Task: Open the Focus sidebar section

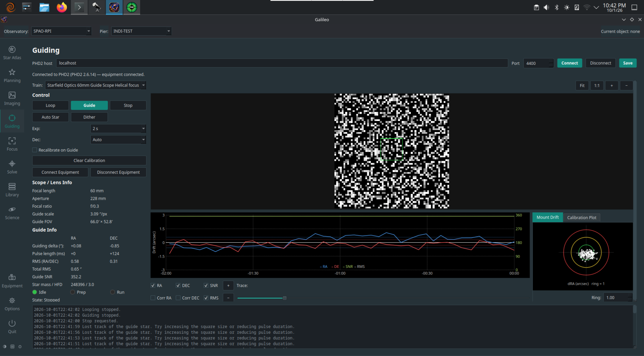Action: coord(12,144)
